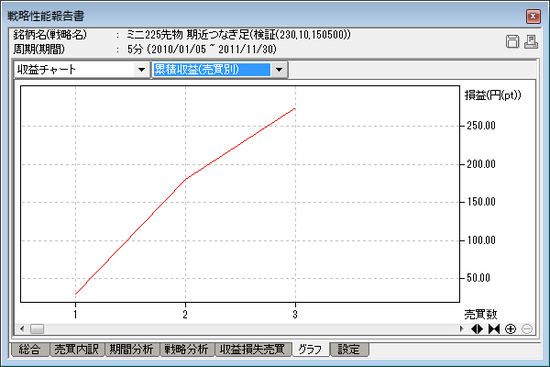
Task: Go to the 設定 tab
Action: point(349,349)
